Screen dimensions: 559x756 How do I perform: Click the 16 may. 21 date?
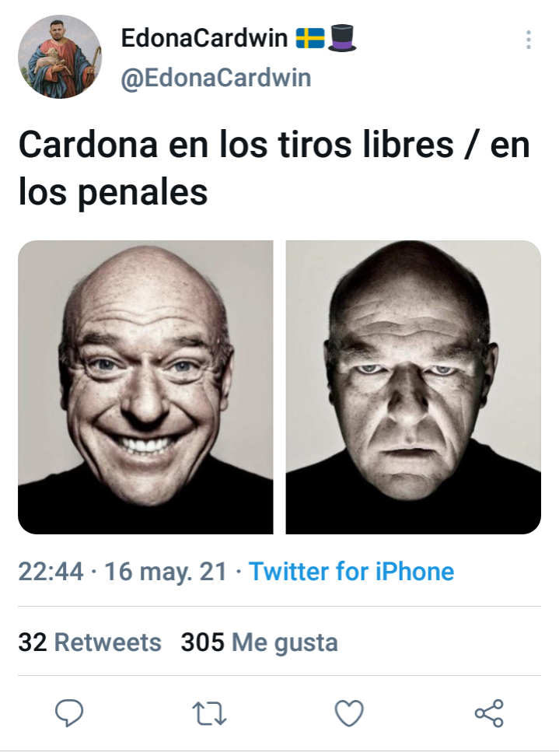pos(166,572)
